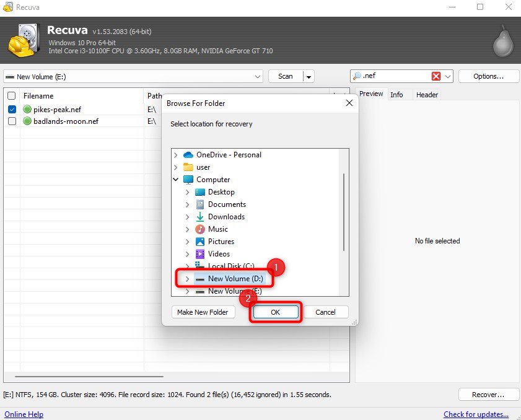Select Pictures in the folder tree
Image resolution: width=521 pixels, height=420 pixels.
click(x=221, y=241)
